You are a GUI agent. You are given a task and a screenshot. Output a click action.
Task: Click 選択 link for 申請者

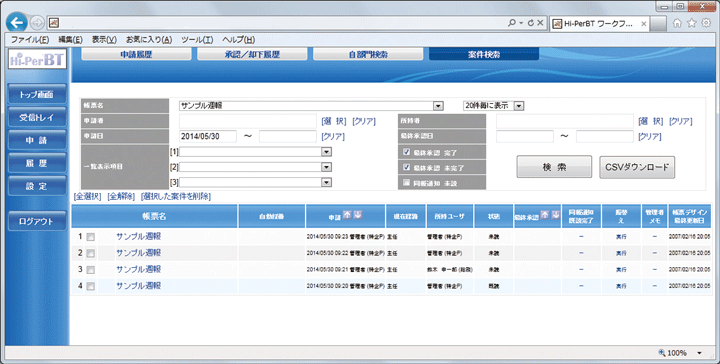point(334,121)
